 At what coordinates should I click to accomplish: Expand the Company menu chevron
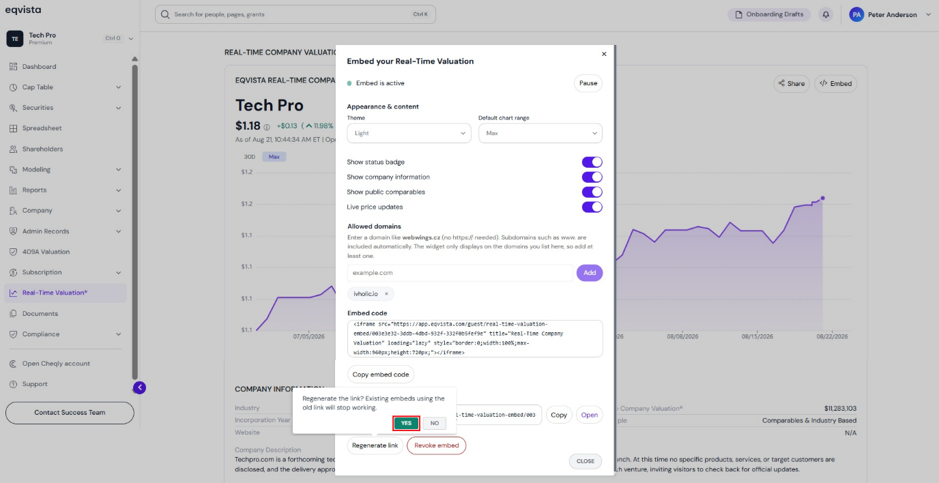[x=119, y=211]
